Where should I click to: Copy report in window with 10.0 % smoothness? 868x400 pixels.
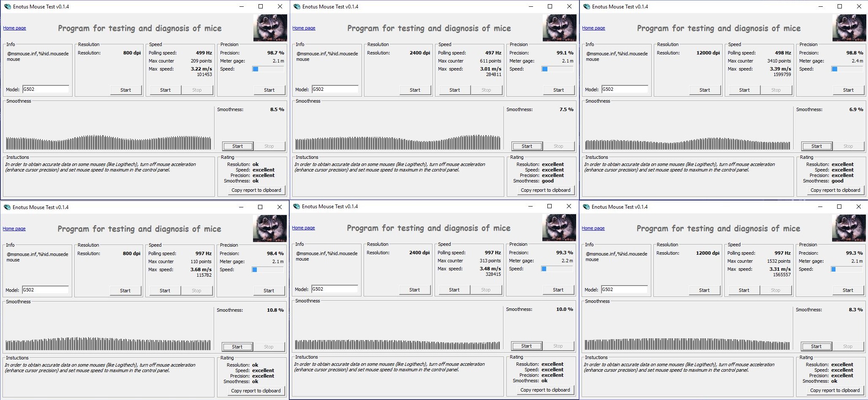[x=545, y=390]
